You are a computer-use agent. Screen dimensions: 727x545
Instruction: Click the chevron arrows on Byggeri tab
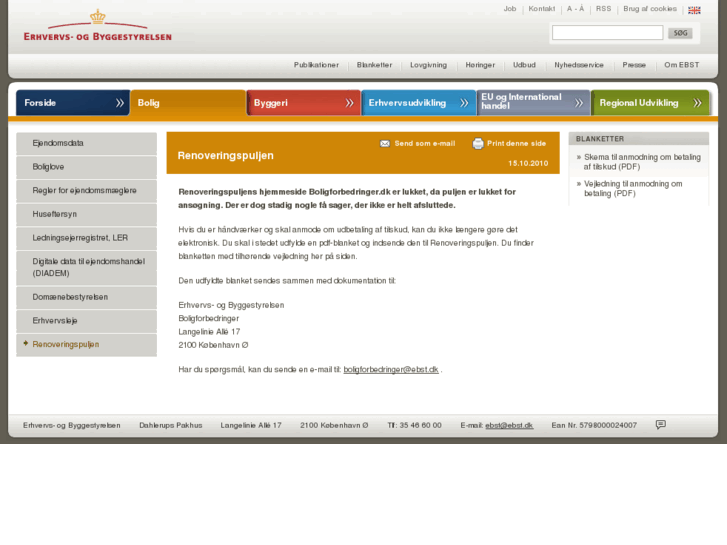350,103
